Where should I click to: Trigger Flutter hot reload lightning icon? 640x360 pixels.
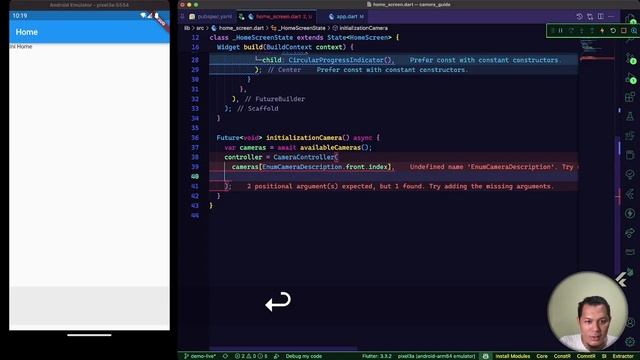tap(602, 31)
